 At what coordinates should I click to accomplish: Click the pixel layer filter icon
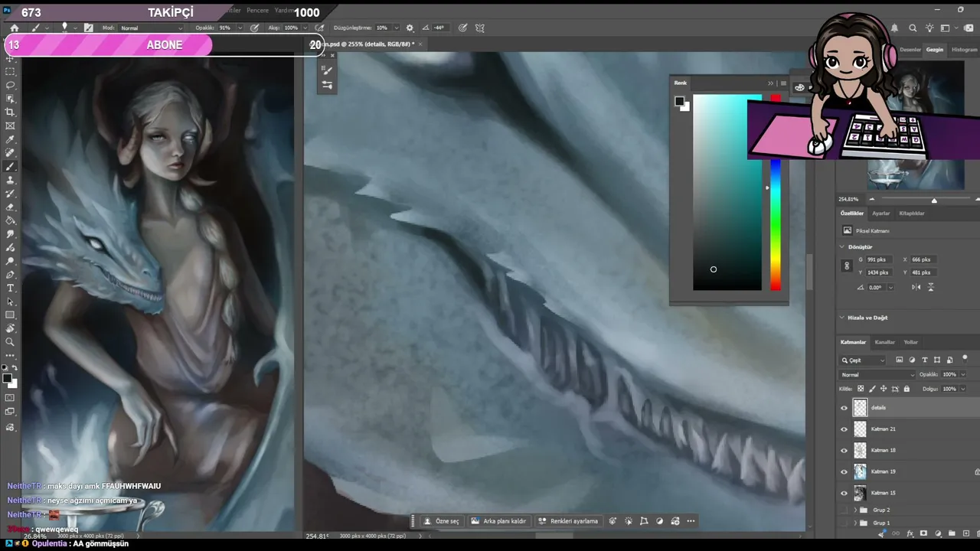(900, 360)
